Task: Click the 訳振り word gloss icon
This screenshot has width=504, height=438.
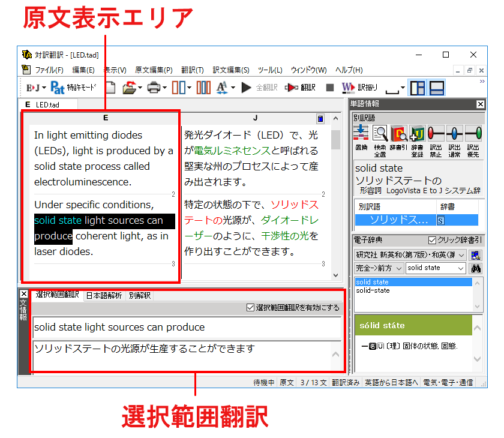Action: pos(349,88)
